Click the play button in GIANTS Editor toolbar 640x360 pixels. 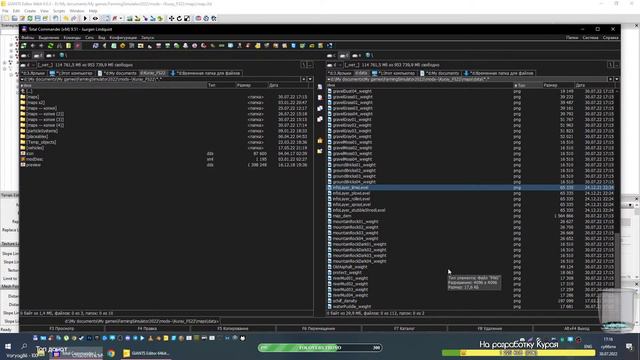point(85,18)
